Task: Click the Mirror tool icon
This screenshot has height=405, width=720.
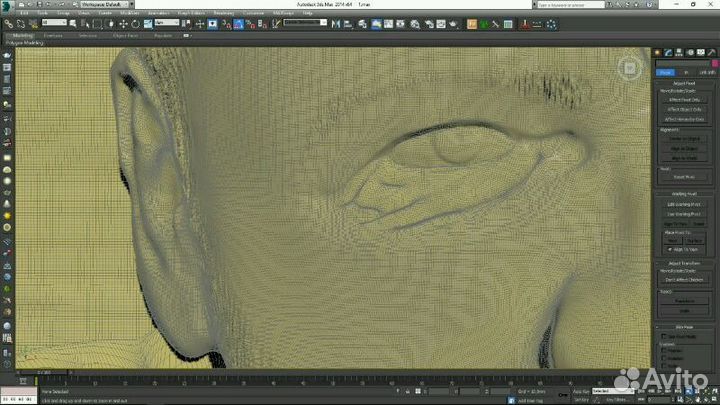Action: click(x=336, y=24)
